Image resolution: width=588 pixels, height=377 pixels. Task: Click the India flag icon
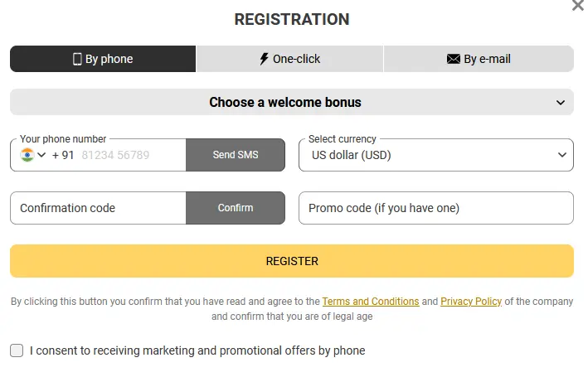click(x=27, y=155)
